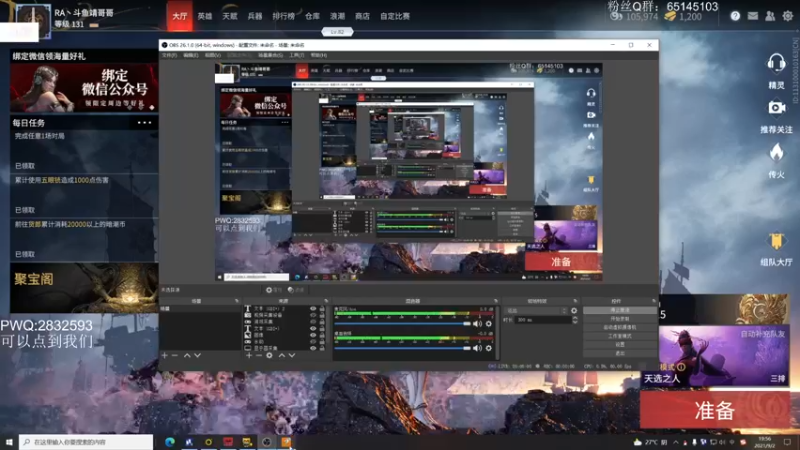Add a new scene with the plus icon
Screen dimensions: 800x450
[164, 355]
